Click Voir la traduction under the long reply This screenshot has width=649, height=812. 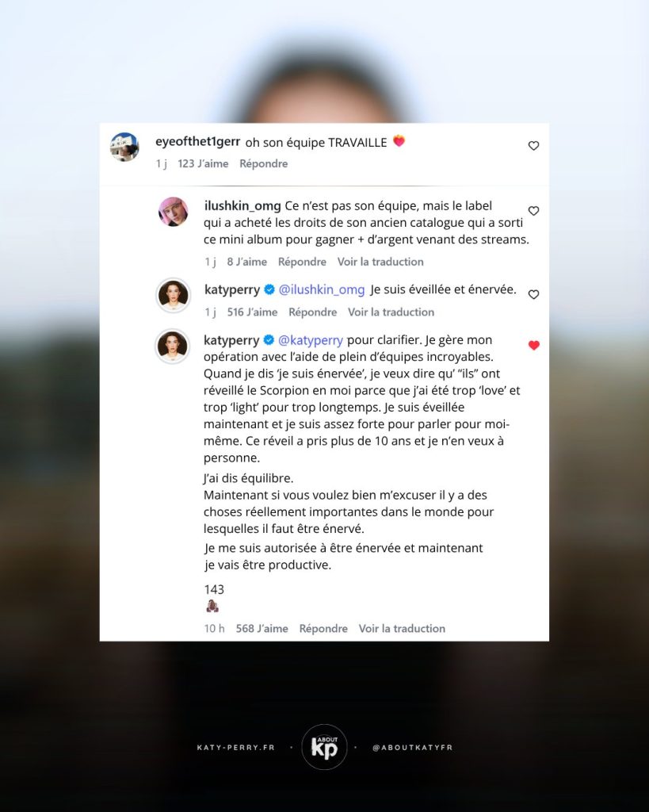click(x=402, y=629)
